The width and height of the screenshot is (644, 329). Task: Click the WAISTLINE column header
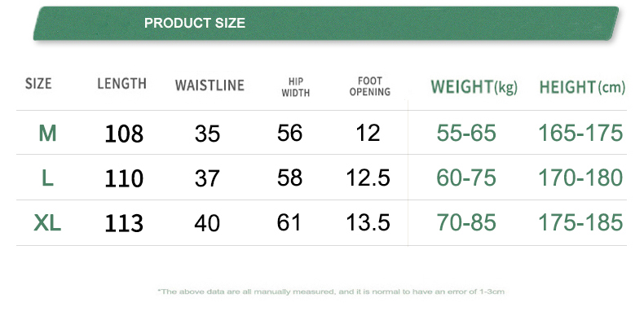point(210,86)
